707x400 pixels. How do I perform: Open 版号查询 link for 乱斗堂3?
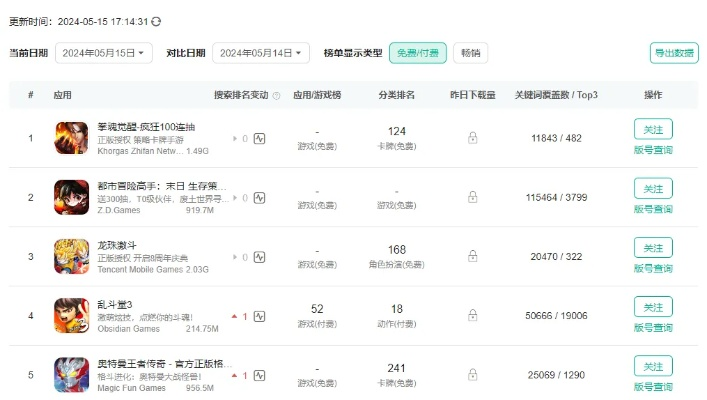coord(653,328)
